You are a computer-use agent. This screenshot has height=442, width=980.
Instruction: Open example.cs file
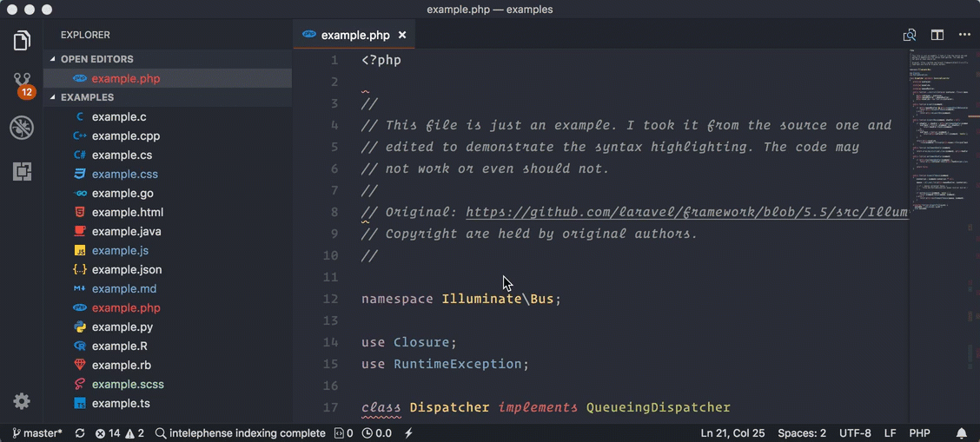(x=168, y=155)
